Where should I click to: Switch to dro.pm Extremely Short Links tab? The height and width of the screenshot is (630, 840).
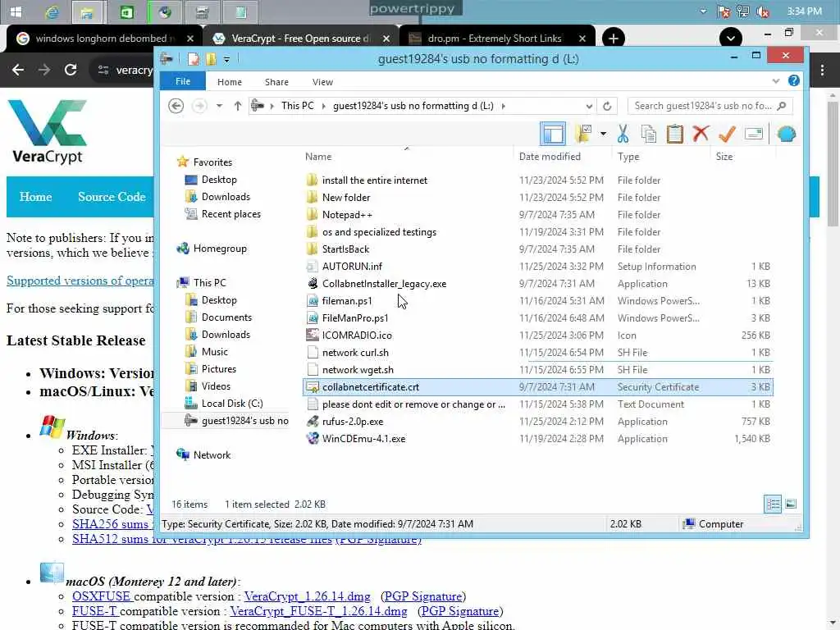pos(495,39)
